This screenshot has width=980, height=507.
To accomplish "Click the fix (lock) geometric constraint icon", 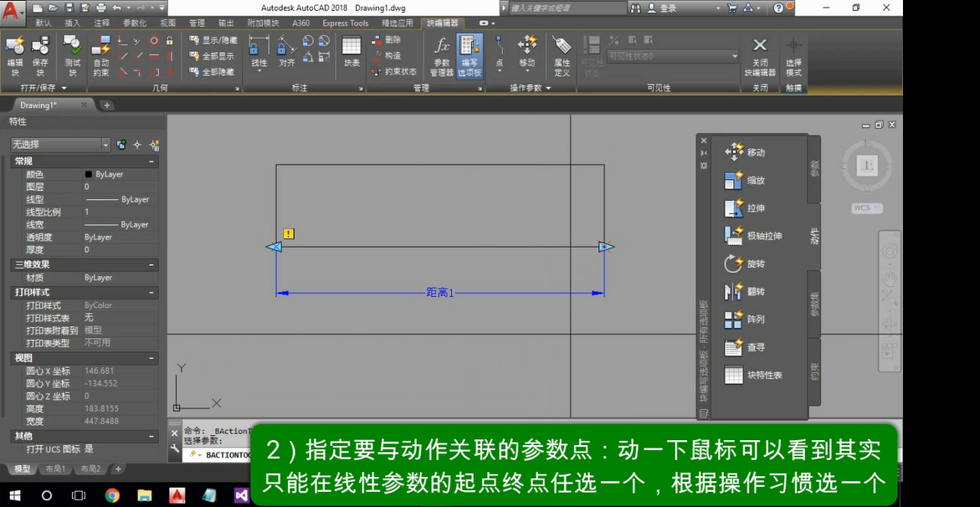I will pos(169,41).
